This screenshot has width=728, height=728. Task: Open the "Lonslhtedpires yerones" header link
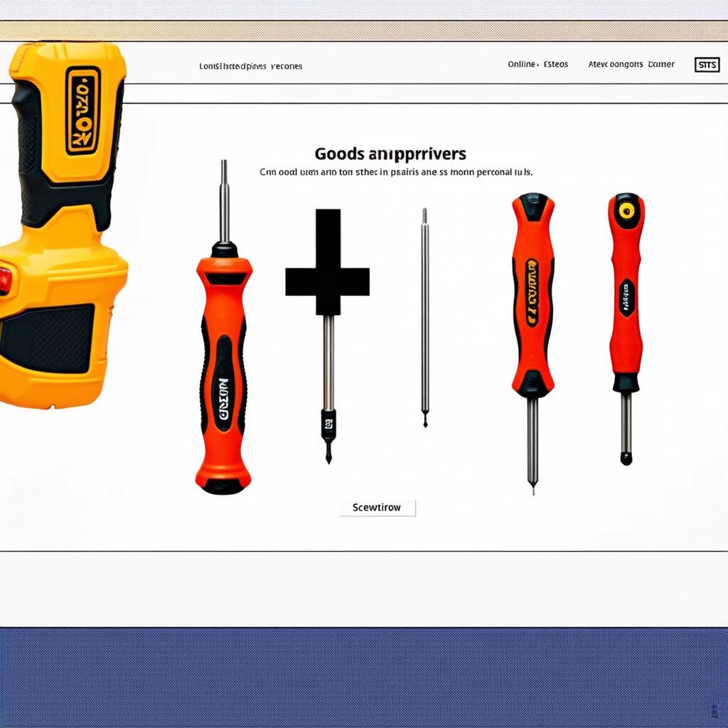(x=250, y=66)
